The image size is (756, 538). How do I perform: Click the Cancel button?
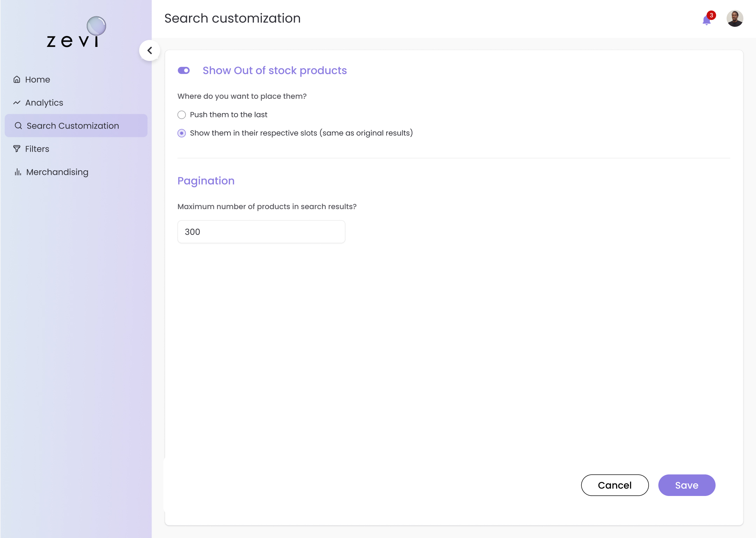[x=615, y=485]
